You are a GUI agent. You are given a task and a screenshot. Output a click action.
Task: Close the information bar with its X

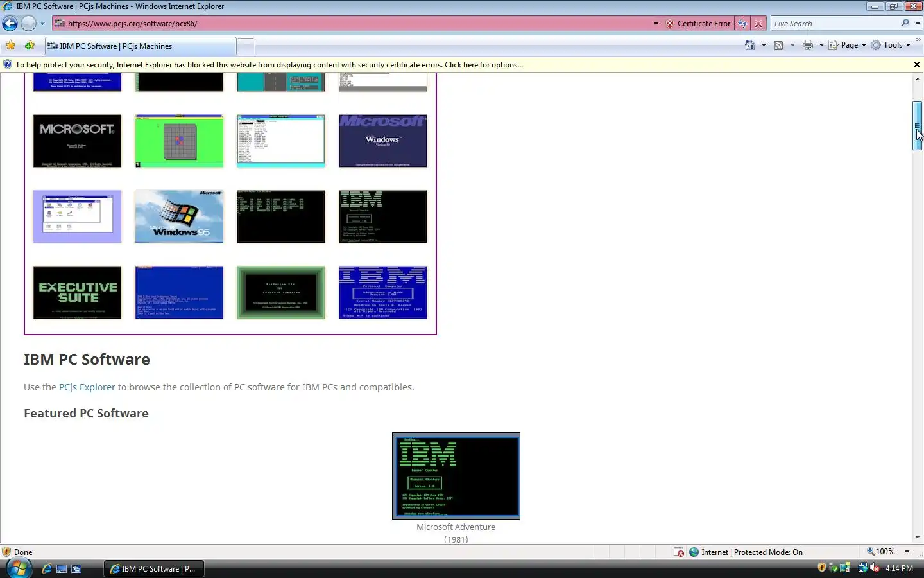pyautogui.click(x=916, y=64)
